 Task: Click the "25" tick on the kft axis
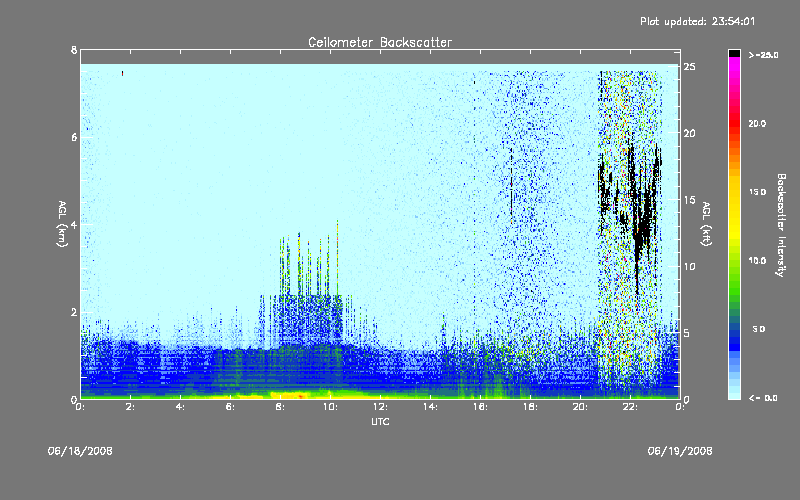click(x=689, y=67)
